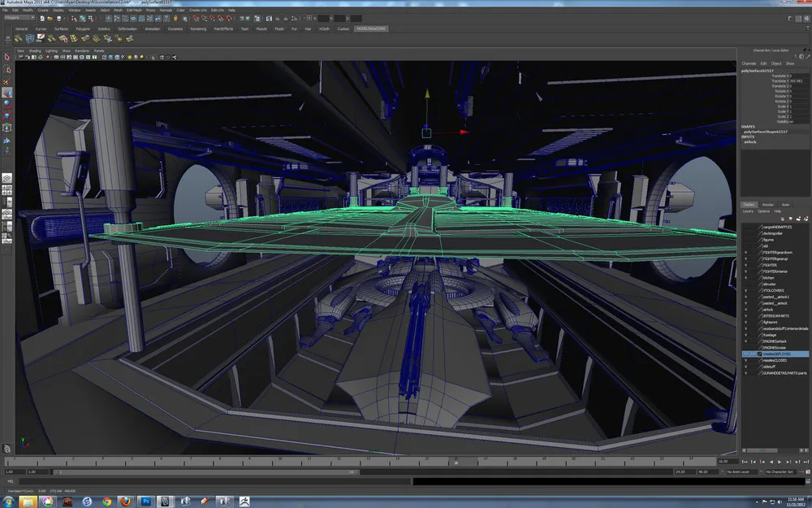
Task: Click the Windows Start button
Action: pyautogui.click(x=7, y=501)
